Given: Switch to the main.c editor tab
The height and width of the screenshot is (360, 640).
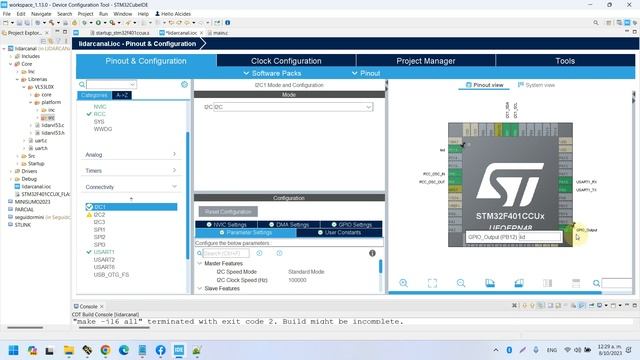Looking at the screenshot, I should [218, 33].
